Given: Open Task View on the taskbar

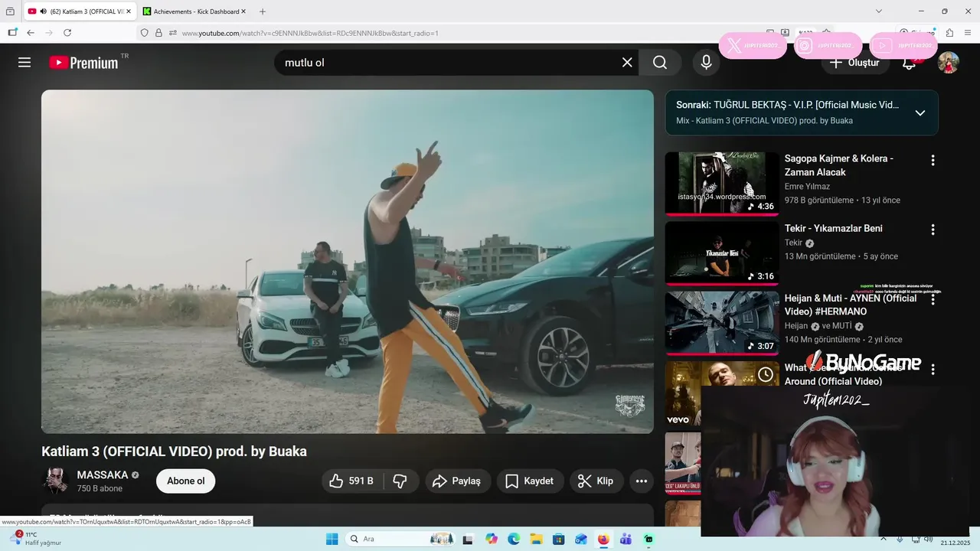Looking at the screenshot, I should click(468, 540).
